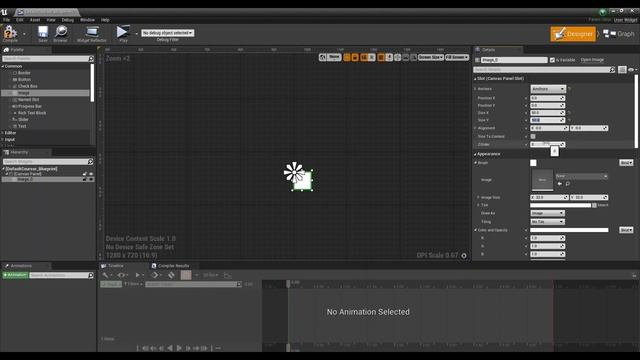Toggle the Is Variable checkbox
Screen dimensions: 640x360
[552, 60]
